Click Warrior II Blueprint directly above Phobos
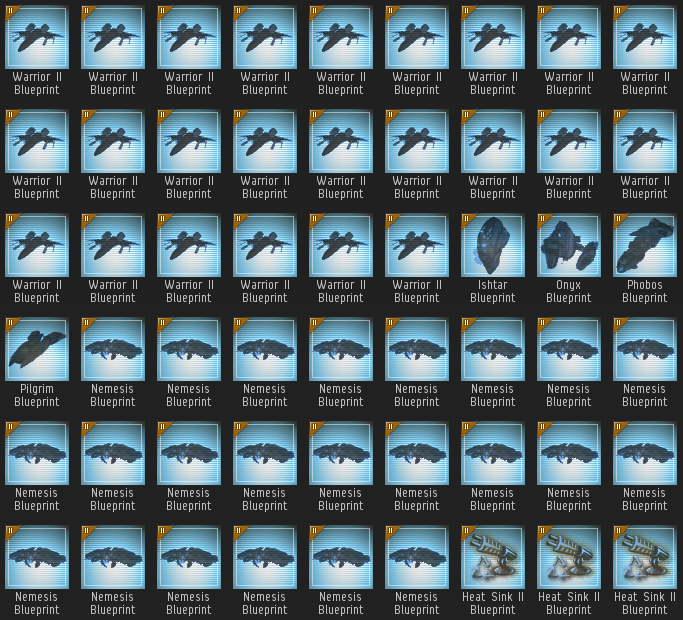Image resolution: width=683 pixels, height=620 pixels. [x=644, y=141]
